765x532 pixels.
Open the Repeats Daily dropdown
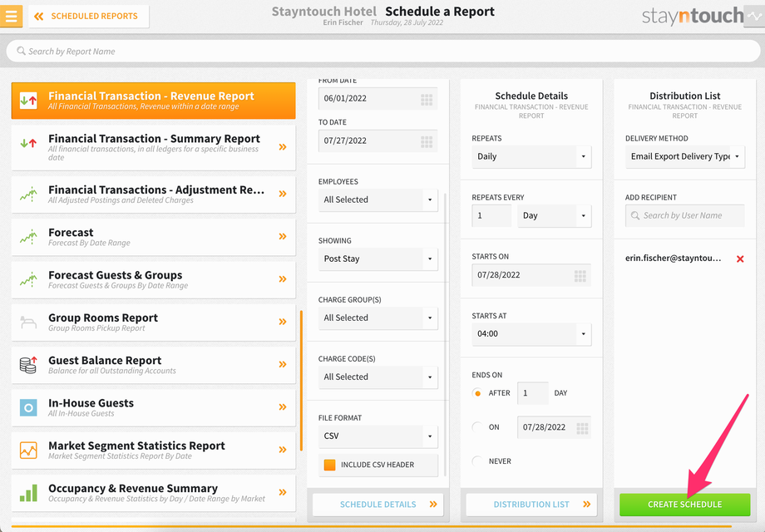(532, 156)
